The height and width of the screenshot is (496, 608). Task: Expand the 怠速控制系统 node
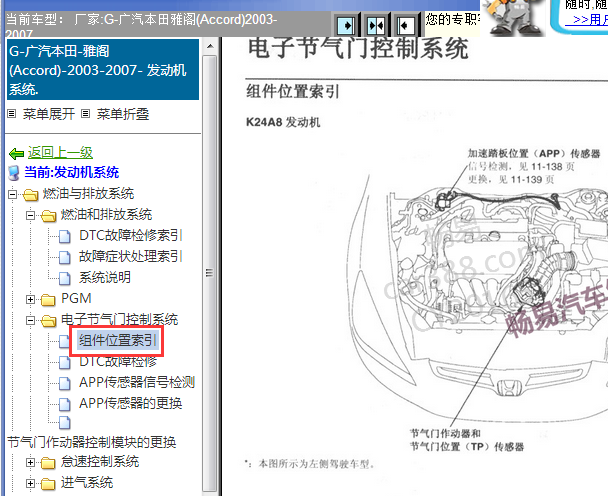[30, 463]
